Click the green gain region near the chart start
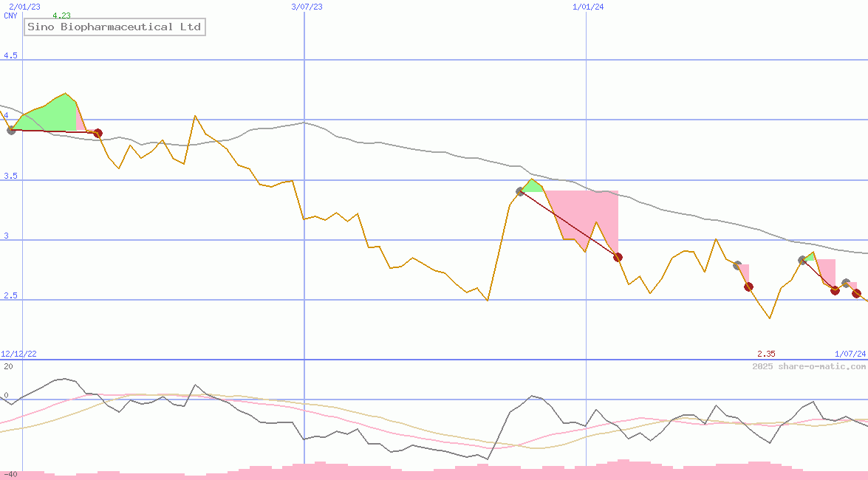Screen dimensions: 868x480 [x=52, y=114]
